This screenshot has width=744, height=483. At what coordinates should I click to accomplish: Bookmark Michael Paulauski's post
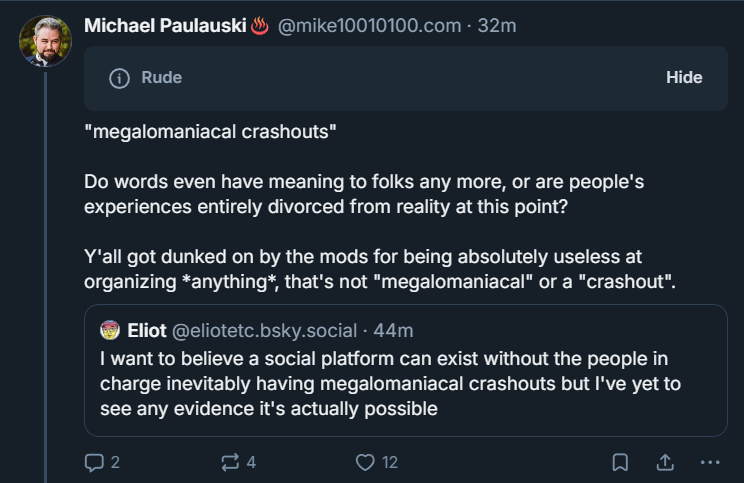point(620,462)
